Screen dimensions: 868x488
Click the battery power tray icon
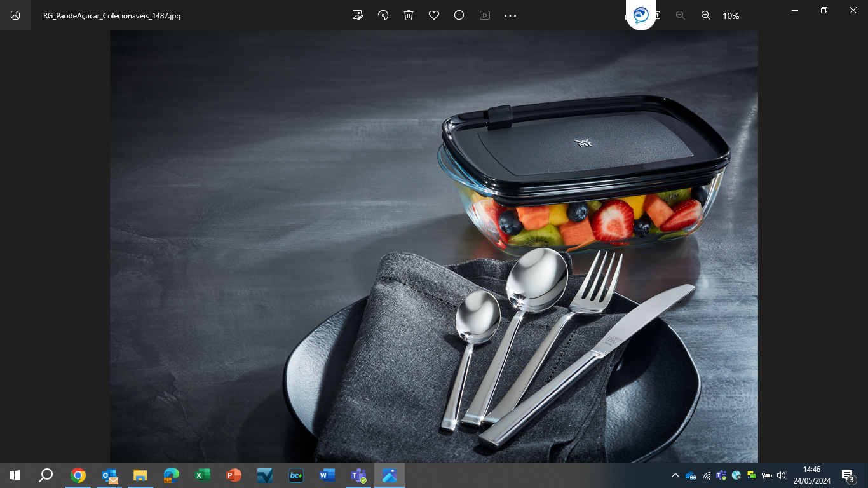click(x=767, y=475)
